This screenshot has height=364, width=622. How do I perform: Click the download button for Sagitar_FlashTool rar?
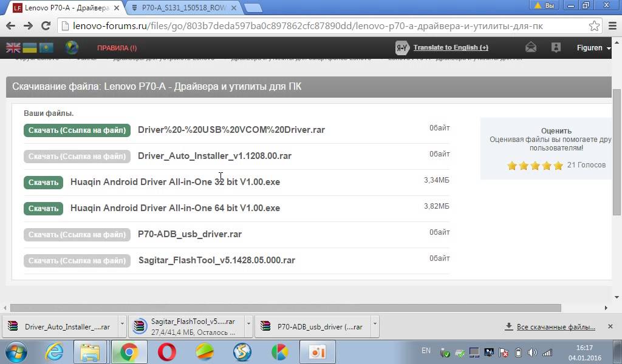click(x=77, y=261)
